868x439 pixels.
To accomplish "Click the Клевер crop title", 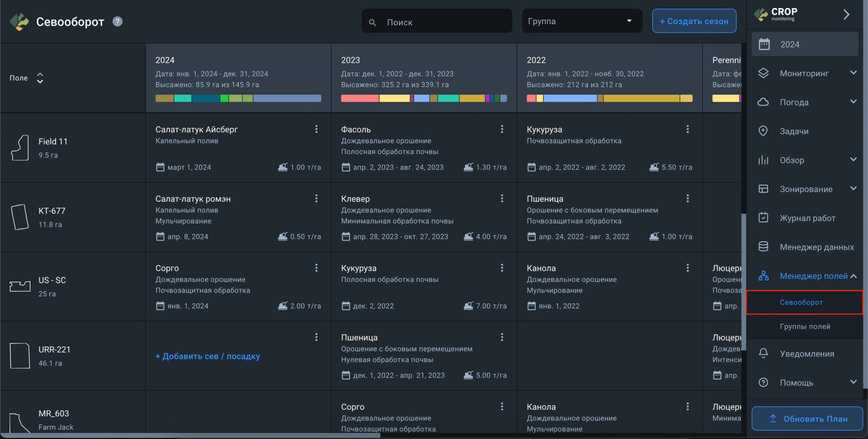I will click(355, 199).
